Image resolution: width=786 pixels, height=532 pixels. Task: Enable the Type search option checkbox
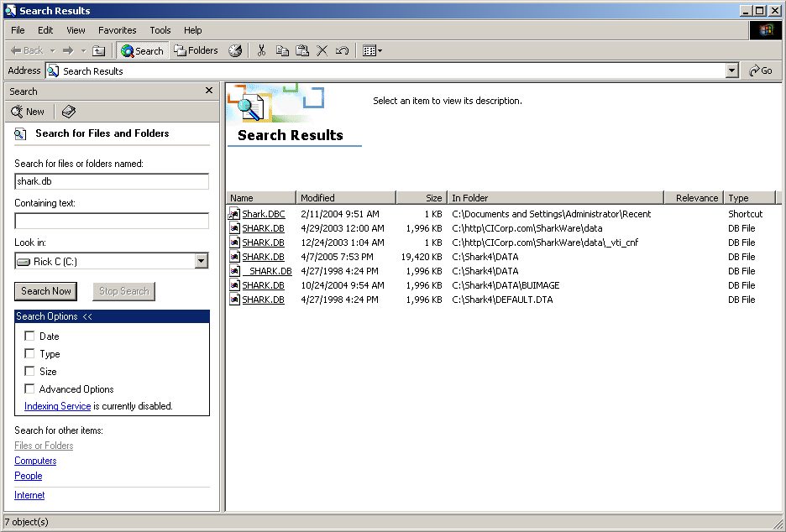pyautogui.click(x=29, y=353)
